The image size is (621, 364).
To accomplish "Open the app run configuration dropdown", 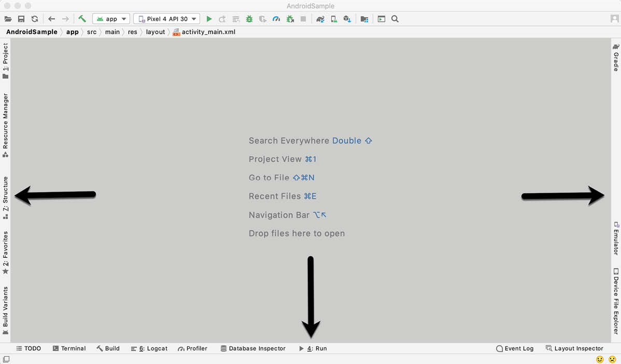I will 111,19.
